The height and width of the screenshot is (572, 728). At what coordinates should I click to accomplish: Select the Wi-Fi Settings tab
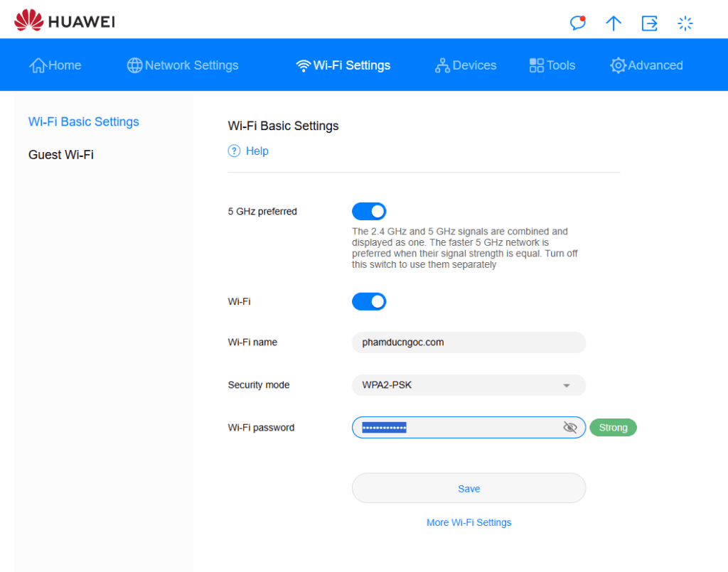[343, 65]
